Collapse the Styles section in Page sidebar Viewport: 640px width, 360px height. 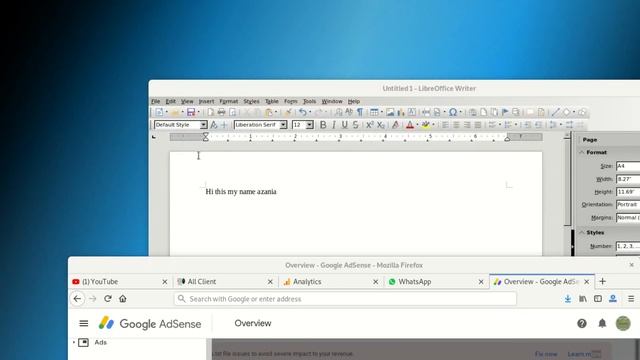point(582,232)
